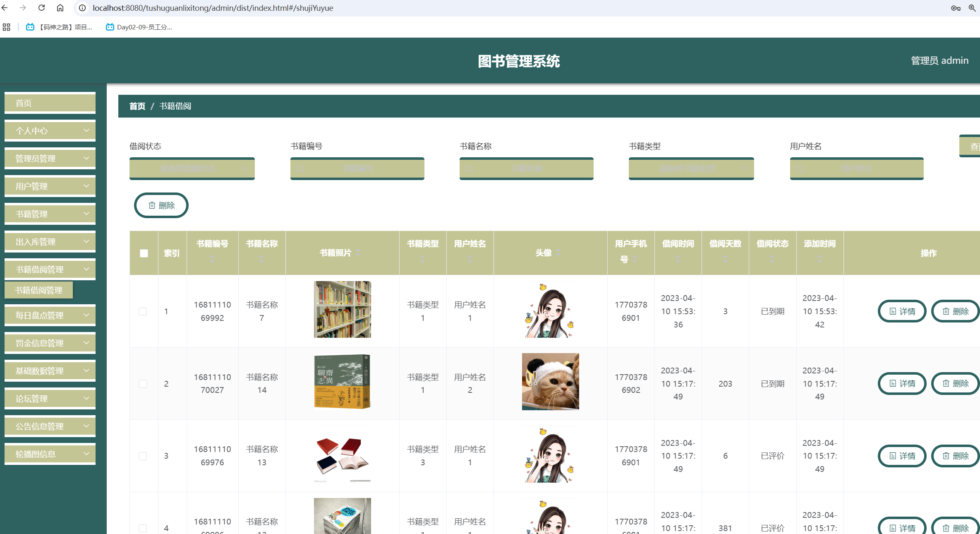Click the 聊斋志异 book cover in row 2
980x534 pixels.
[x=343, y=381]
